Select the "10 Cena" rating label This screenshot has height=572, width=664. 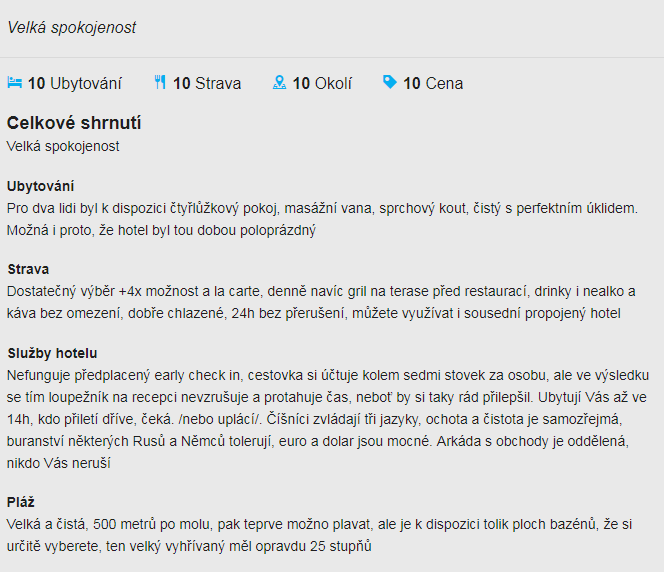click(433, 84)
